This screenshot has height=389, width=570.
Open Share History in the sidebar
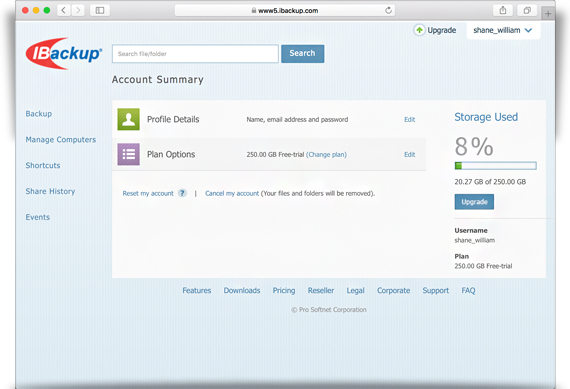[50, 191]
